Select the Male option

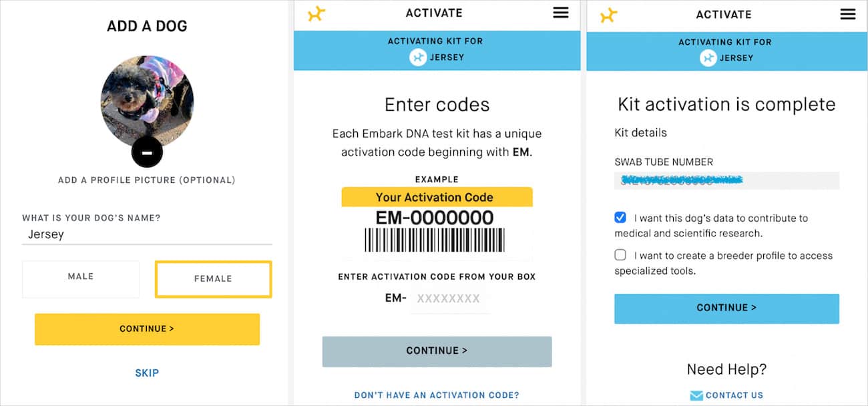81,278
